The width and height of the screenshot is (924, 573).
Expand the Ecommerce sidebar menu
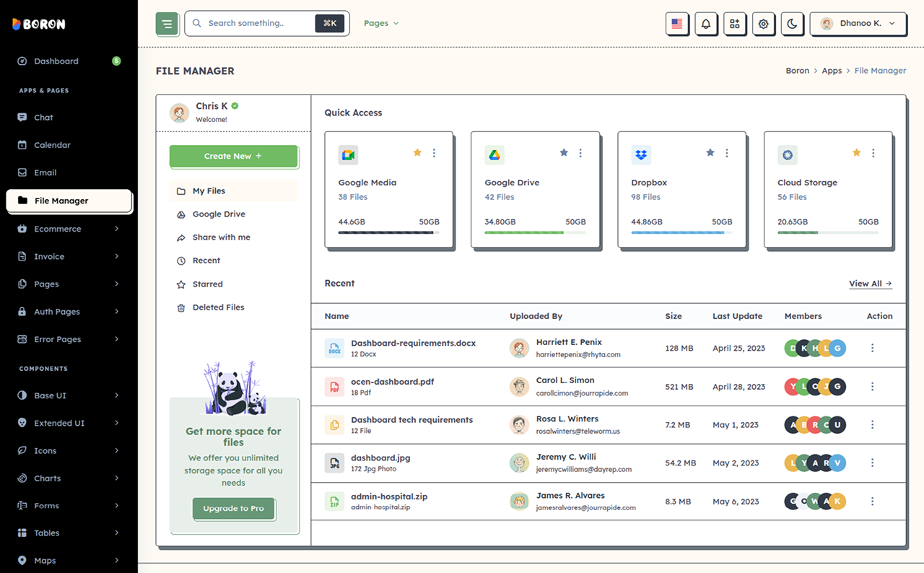pos(69,229)
